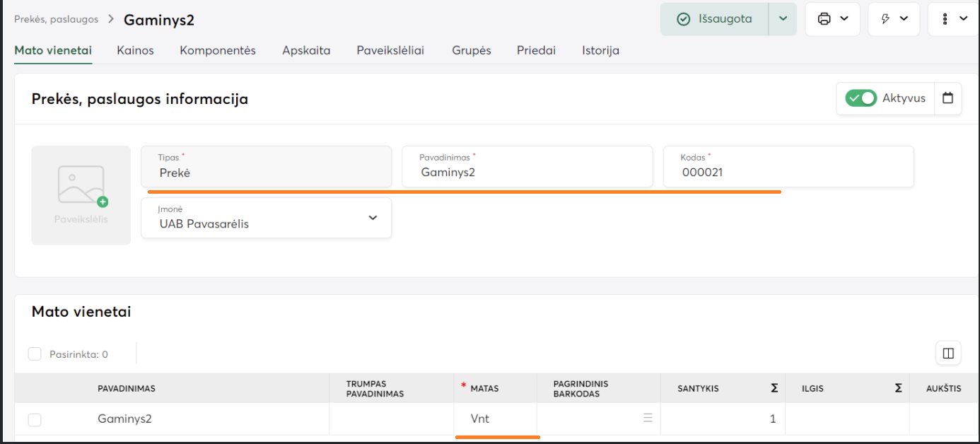Check the Pasirinkta select-all checkbox
The height and width of the screenshot is (444, 980).
pos(35,354)
